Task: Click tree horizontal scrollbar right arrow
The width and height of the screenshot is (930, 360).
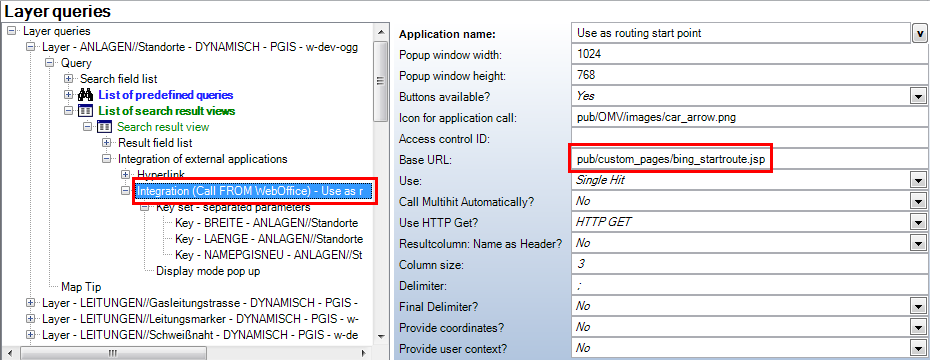Action: 364,352
